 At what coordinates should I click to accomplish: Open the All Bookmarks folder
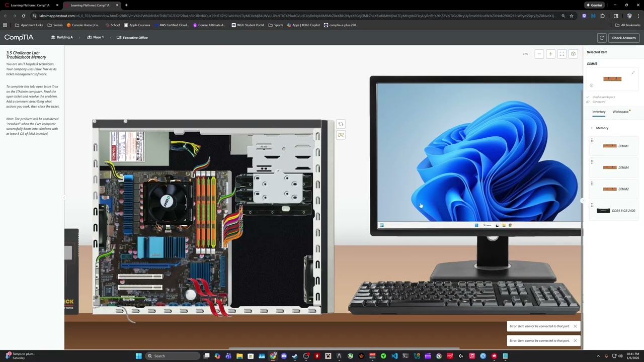pos(627,25)
